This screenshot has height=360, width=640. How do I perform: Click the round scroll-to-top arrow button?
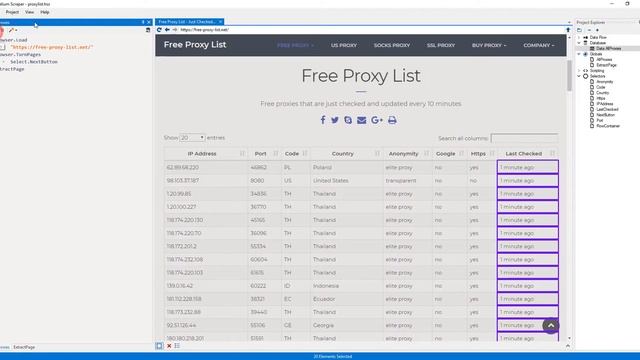click(551, 325)
